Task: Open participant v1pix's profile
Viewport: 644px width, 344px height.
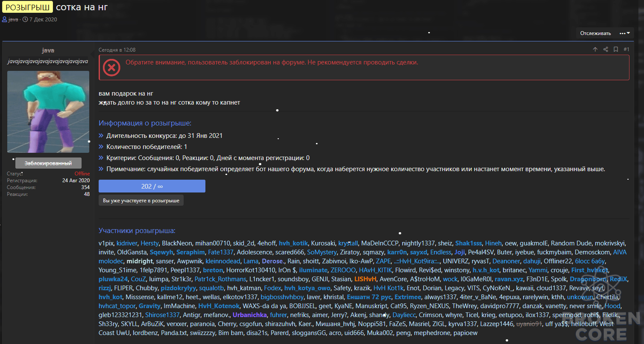Action: pyautogui.click(x=106, y=243)
